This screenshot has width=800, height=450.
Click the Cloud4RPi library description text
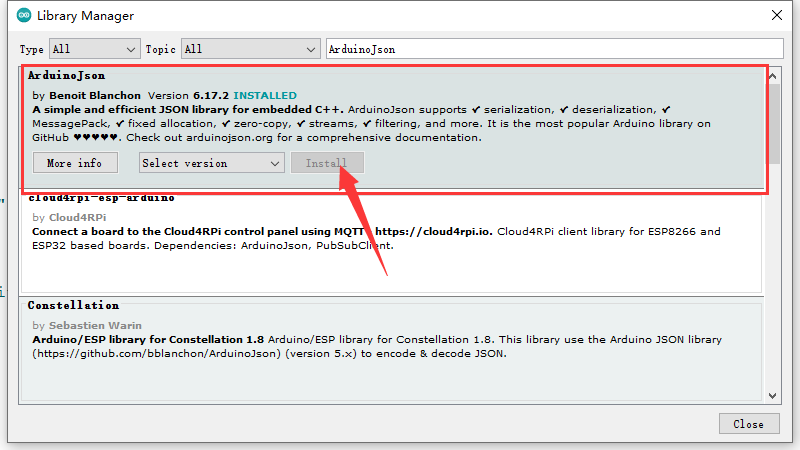377,239
